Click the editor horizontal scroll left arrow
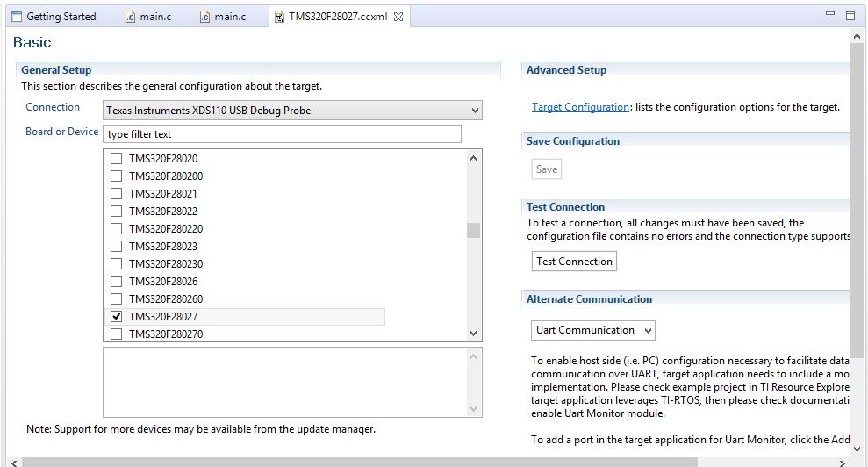The width and height of the screenshot is (868, 467). coord(14,463)
